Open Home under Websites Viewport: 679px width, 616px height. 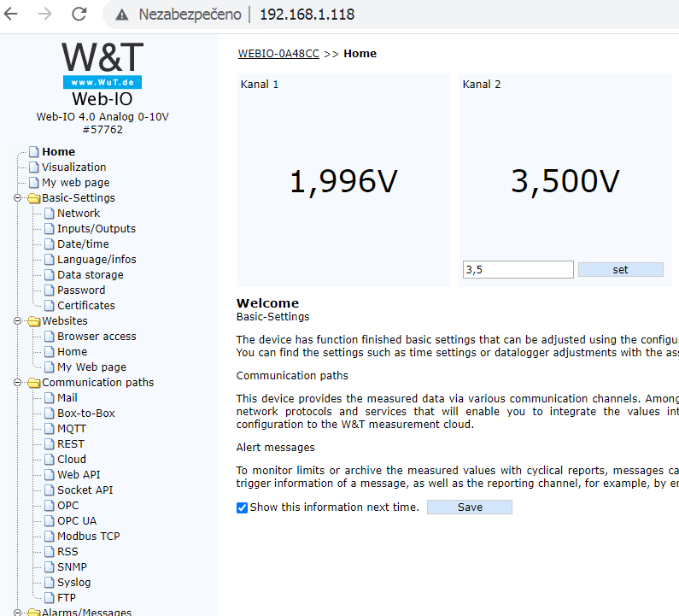73,352
